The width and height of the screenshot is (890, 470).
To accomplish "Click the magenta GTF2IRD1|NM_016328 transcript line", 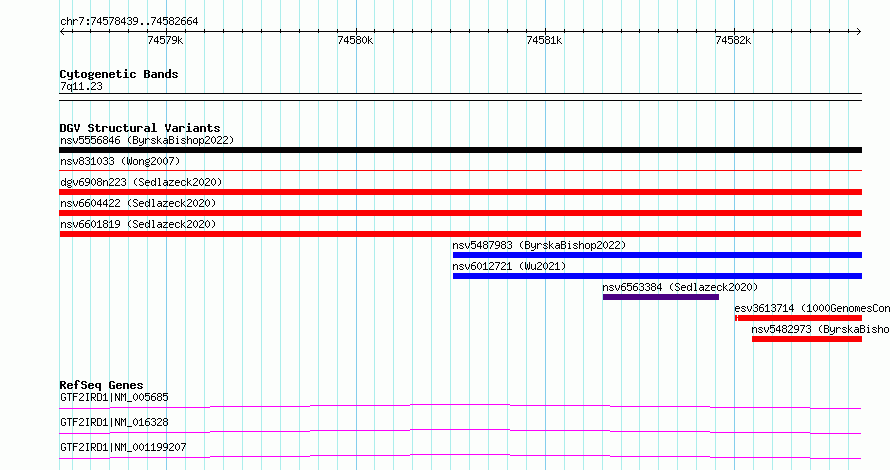I will (x=460, y=431).
